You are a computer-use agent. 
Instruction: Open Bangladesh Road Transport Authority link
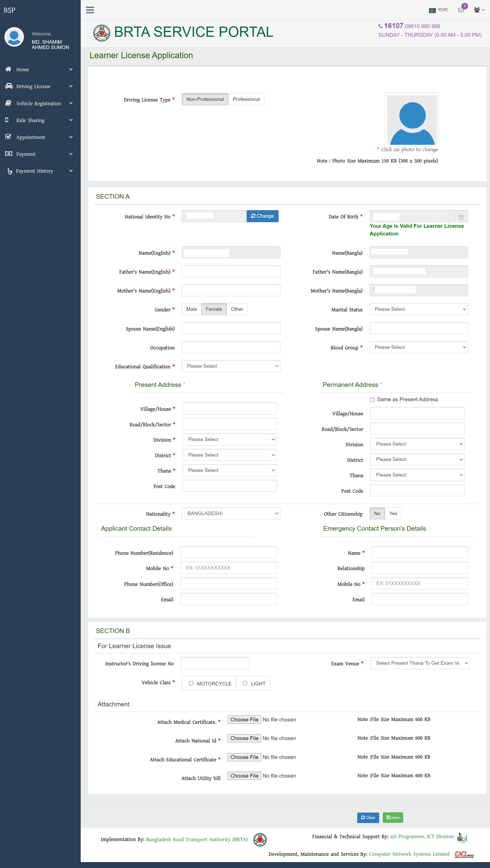[197, 839]
